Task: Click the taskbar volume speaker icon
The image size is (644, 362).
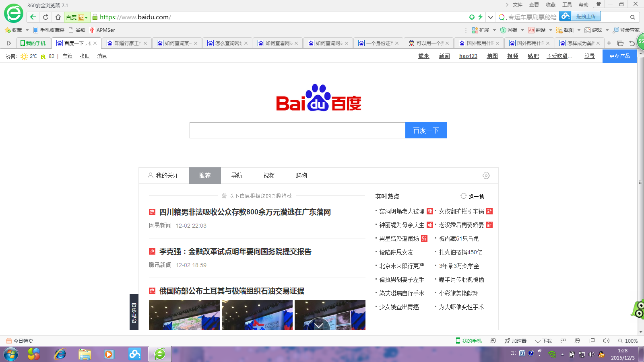Action: (591, 354)
